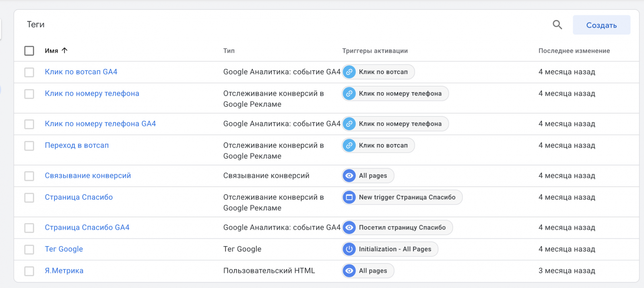This screenshot has width=644, height=288.
Task: Click the link trigger icon in Переход в вотсап row
Action: pos(349,146)
